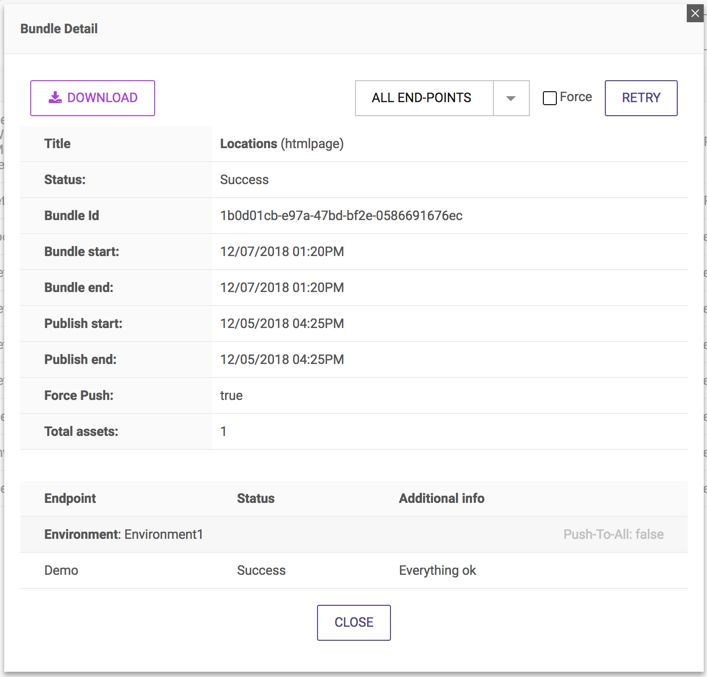707x677 pixels.
Task: Open the ALL END-POINTS combo box
Action: 423,98
